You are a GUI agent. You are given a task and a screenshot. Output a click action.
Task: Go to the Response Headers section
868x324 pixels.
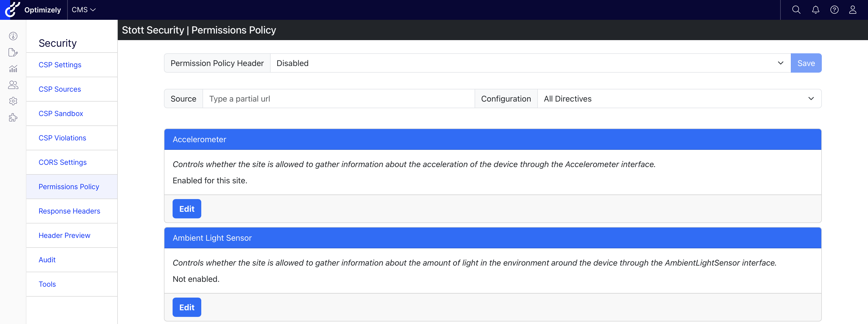[69, 211]
